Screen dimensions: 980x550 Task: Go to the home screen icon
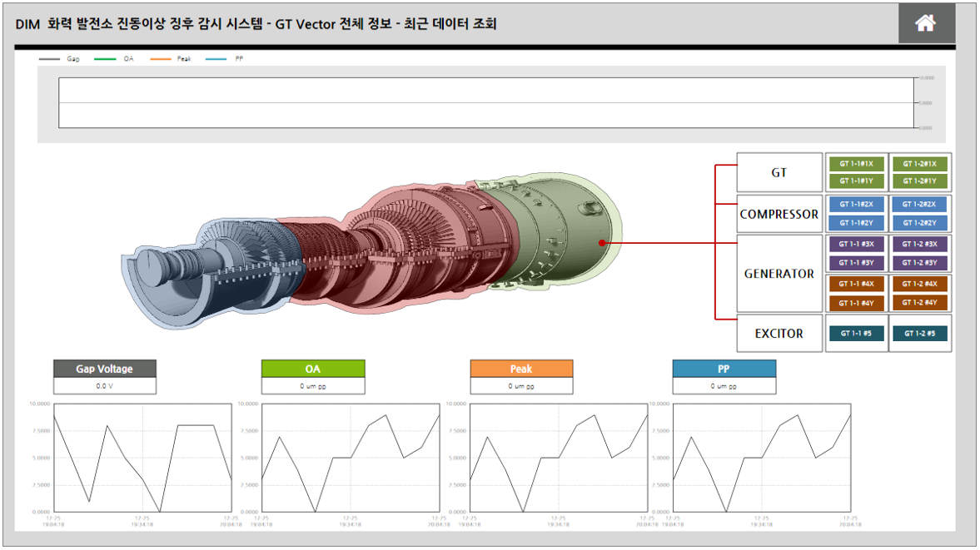[926, 23]
